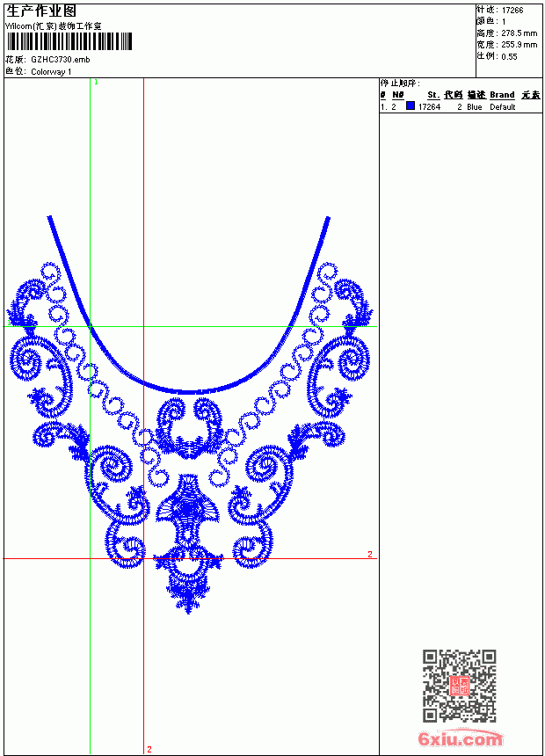Click the St. column header
Viewport: 545px width, 756px height.
[x=433, y=95]
